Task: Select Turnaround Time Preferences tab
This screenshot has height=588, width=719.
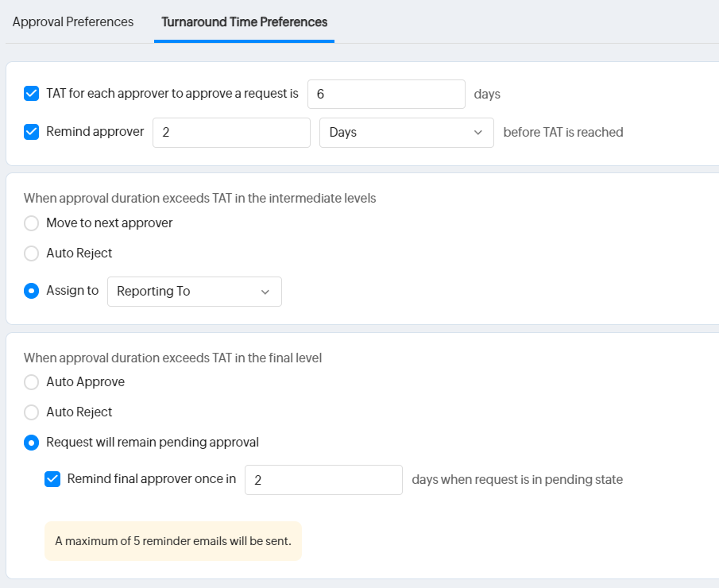Action: click(x=244, y=22)
